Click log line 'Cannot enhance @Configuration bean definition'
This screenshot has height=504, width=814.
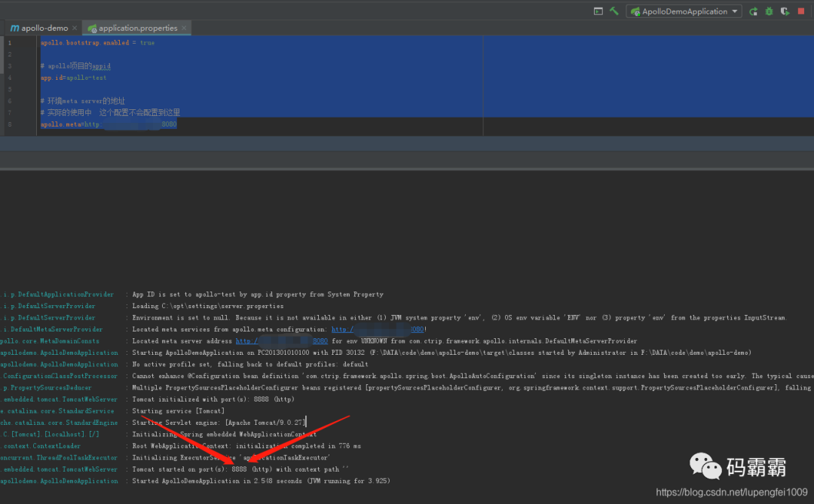coord(473,377)
